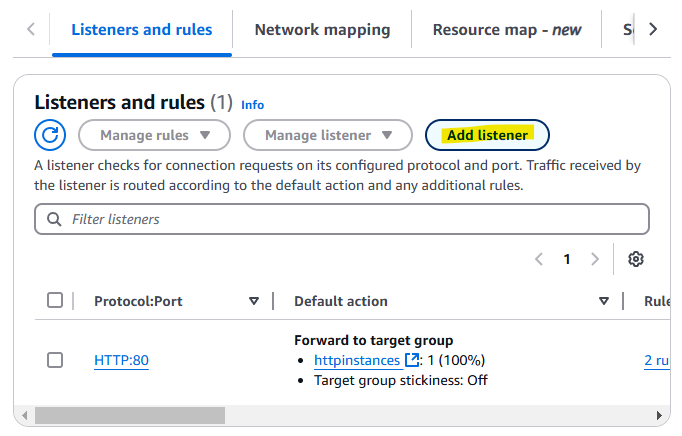Open the HTTP:80 listener link
Viewport: 682px width, 436px height.
click(121, 360)
